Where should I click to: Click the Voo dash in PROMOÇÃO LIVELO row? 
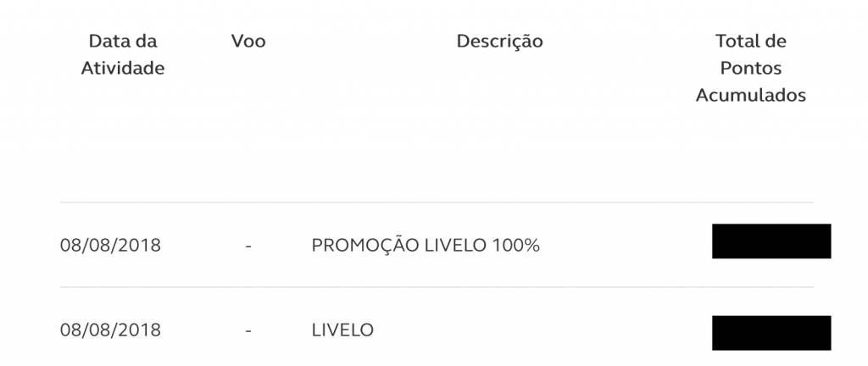(248, 246)
